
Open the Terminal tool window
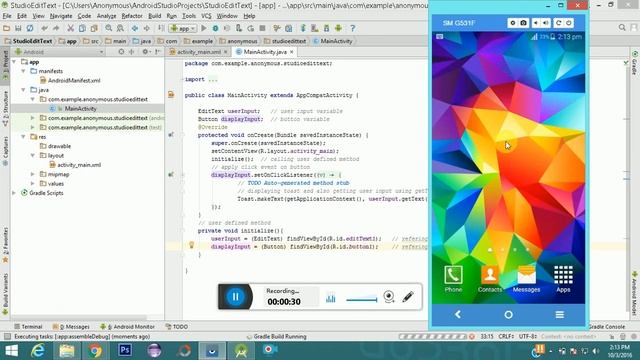[x=28, y=327]
